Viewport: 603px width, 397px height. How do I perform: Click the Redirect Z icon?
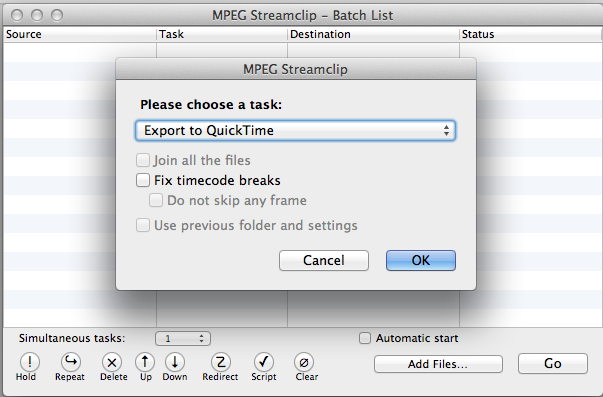click(221, 362)
